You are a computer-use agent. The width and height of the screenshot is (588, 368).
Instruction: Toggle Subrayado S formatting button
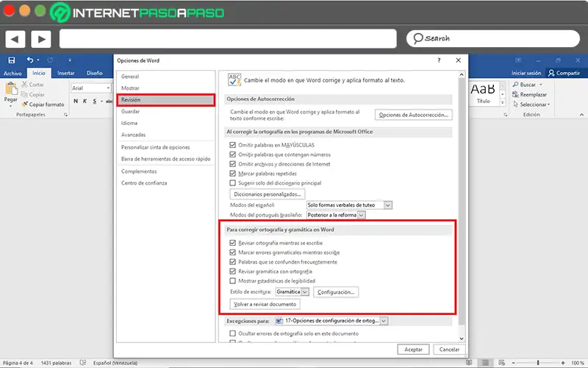pyautogui.click(x=95, y=101)
